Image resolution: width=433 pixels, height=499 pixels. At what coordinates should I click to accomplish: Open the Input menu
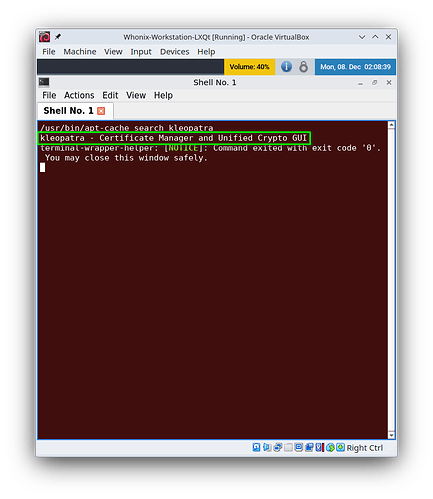tap(141, 52)
